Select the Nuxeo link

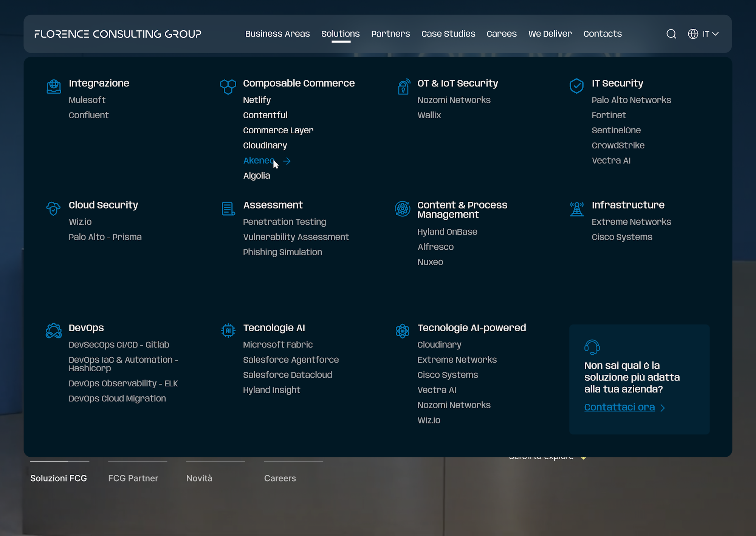pyautogui.click(x=430, y=262)
